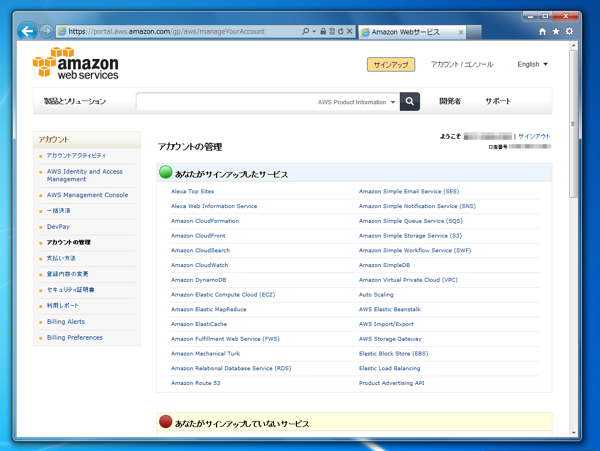Select the Amazon Webサービス browser tab
Viewport: 600px width, 451px height.
[x=412, y=32]
